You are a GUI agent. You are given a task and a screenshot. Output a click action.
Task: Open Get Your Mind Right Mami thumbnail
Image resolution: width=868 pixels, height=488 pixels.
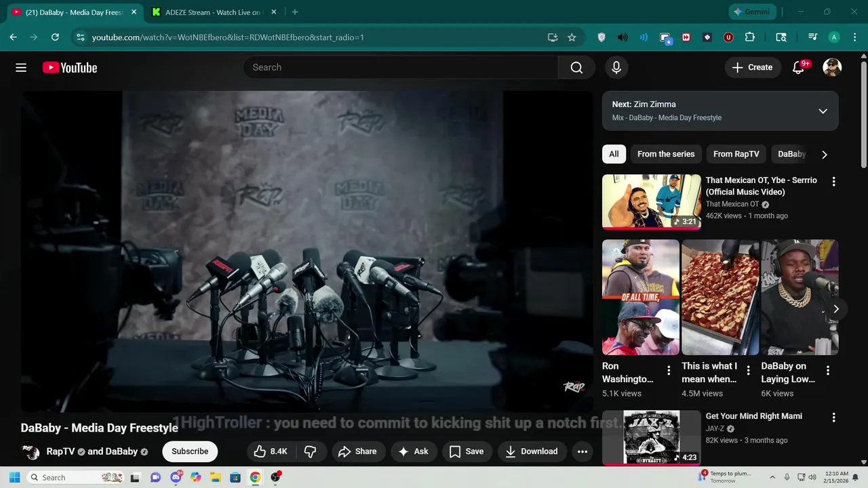tap(652, 438)
